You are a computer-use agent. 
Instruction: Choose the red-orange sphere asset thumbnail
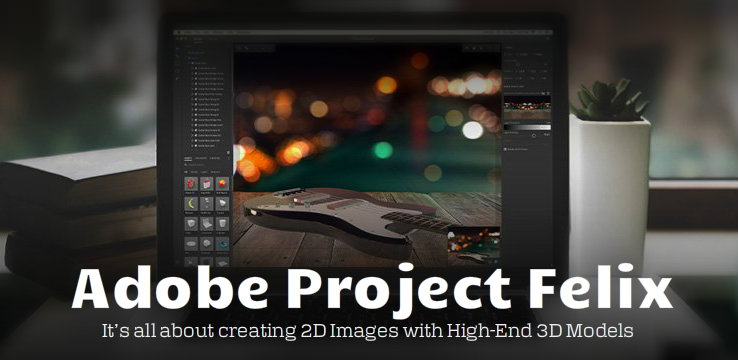[x=223, y=184]
